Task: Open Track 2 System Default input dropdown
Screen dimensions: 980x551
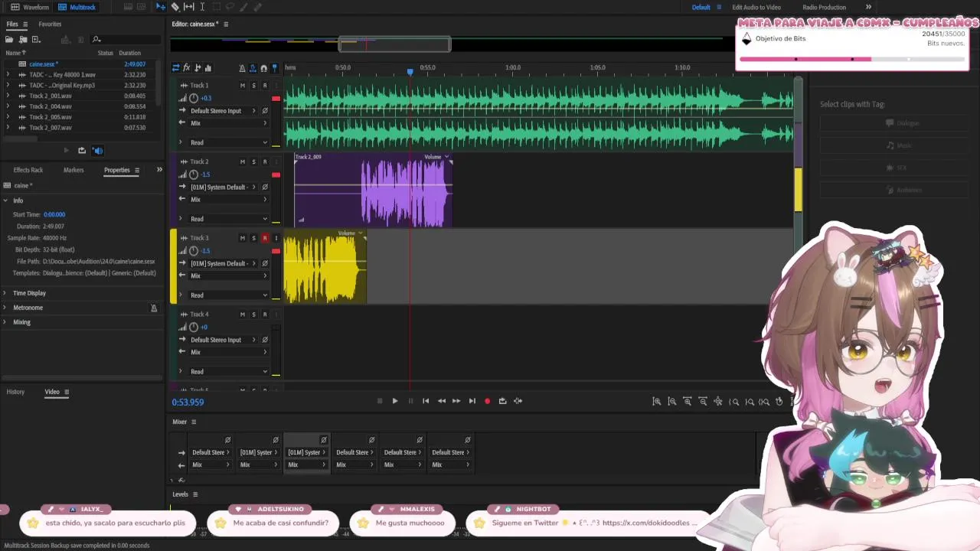Action: (222, 187)
